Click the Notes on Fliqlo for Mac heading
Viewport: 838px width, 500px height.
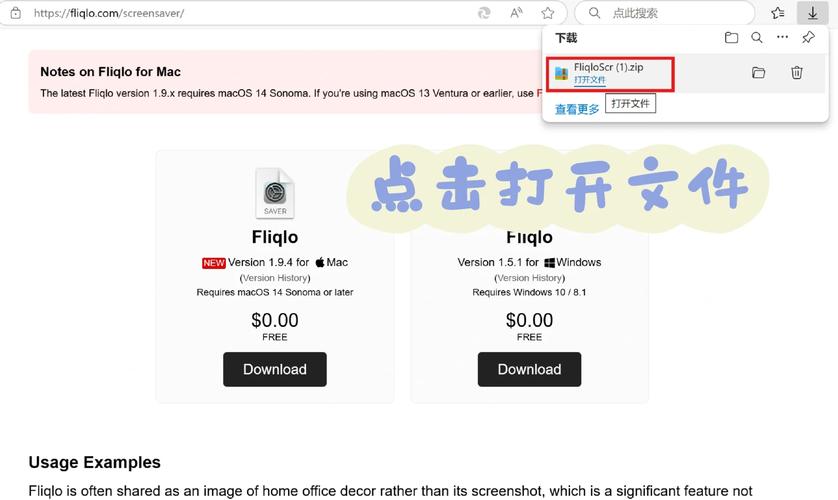[x=110, y=72]
